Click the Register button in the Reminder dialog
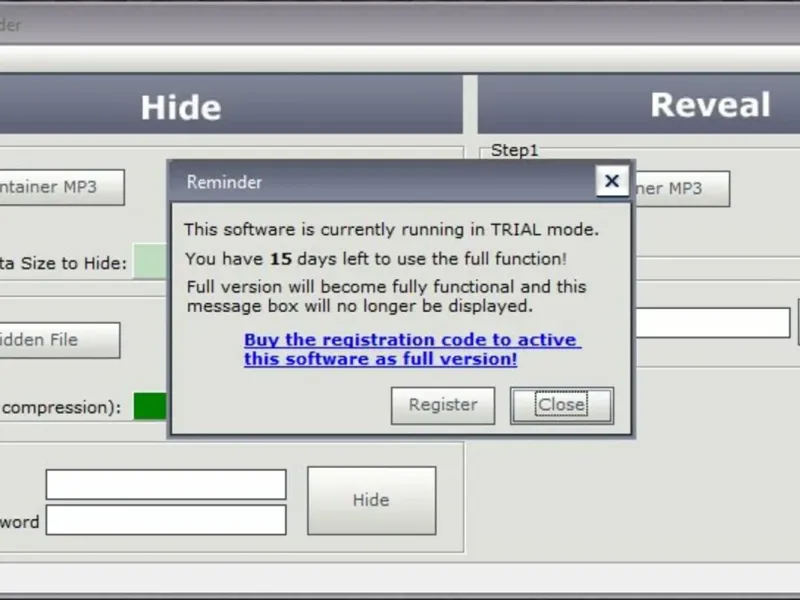This screenshot has width=800, height=600. [443, 405]
